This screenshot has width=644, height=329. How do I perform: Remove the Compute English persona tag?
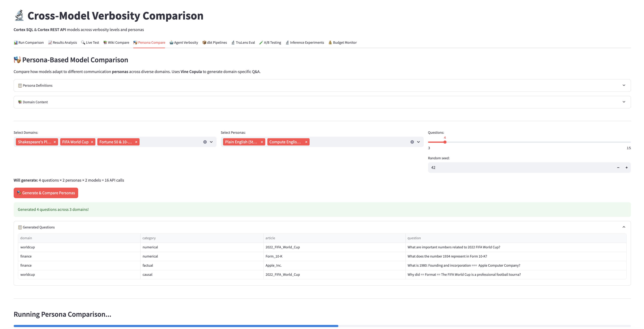coord(306,142)
